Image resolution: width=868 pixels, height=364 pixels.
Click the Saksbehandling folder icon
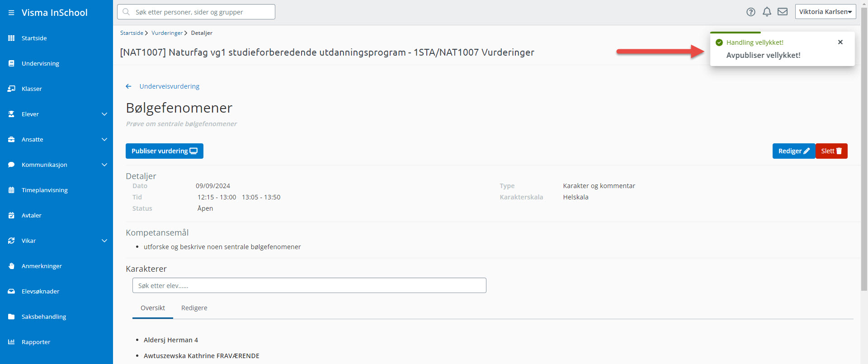11,317
